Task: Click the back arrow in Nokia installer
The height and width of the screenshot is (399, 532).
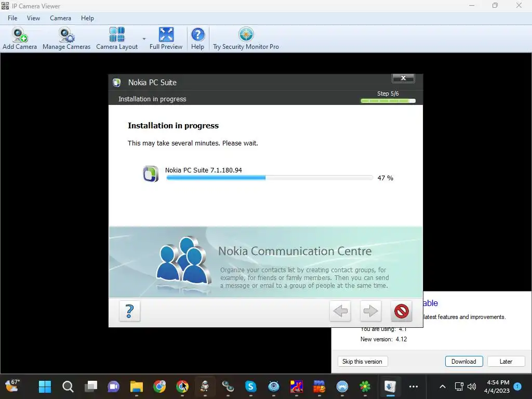Action: click(x=340, y=311)
